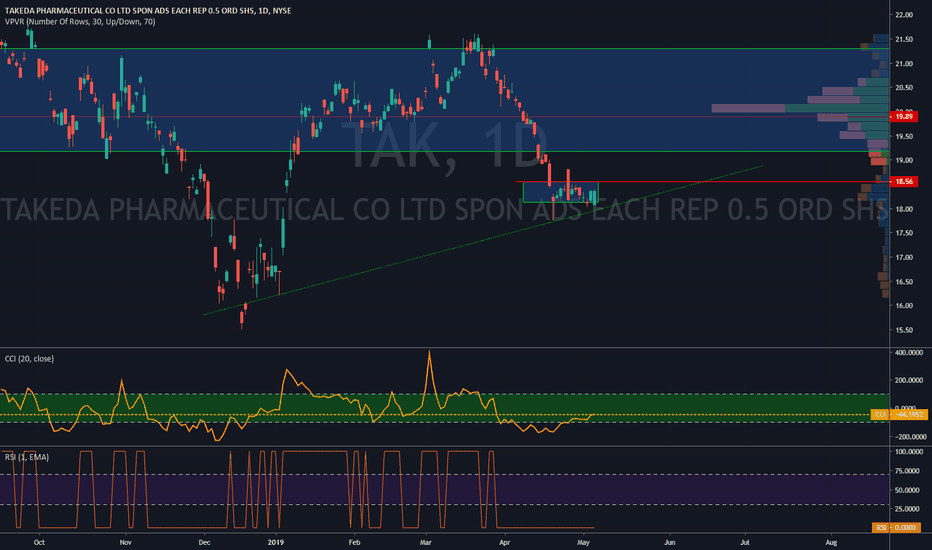The image size is (932, 550).
Task: Click the Mar date label on time axis
Action: (x=426, y=542)
